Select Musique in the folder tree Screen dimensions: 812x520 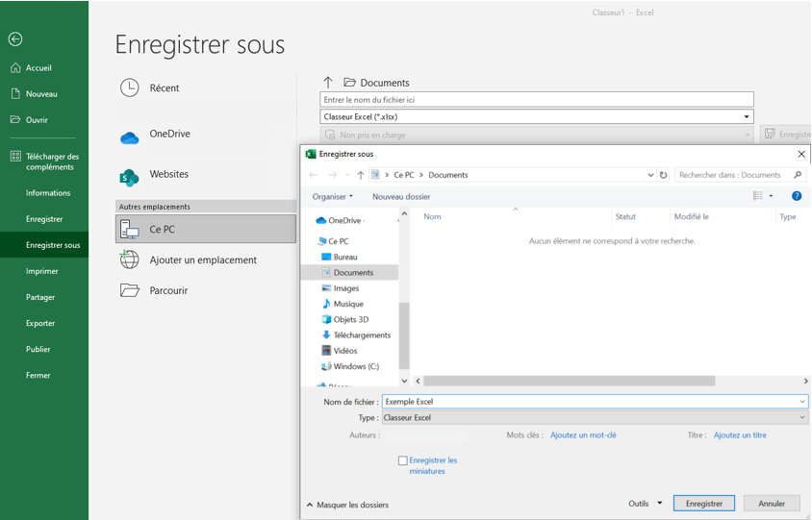pyautogui.click(x=343, y=304)
